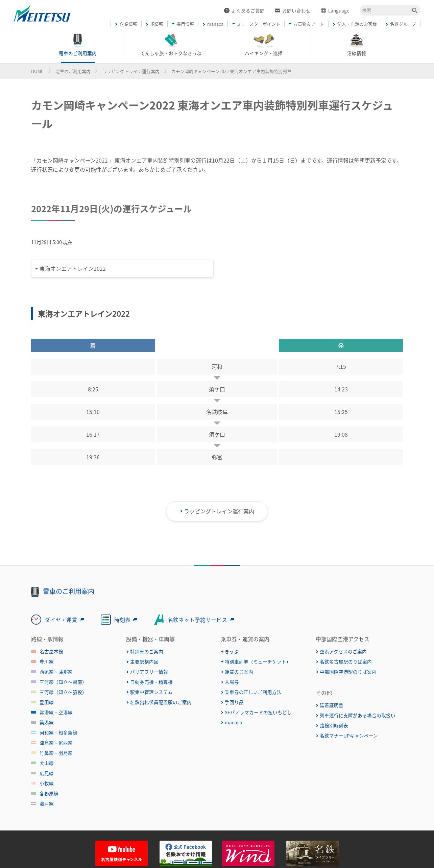Image resolution: width=434 pixels, height=868 pixels.
Task: Open the 名古屋本線 line link
Action: pyautogui.click(x=51, y=652)
